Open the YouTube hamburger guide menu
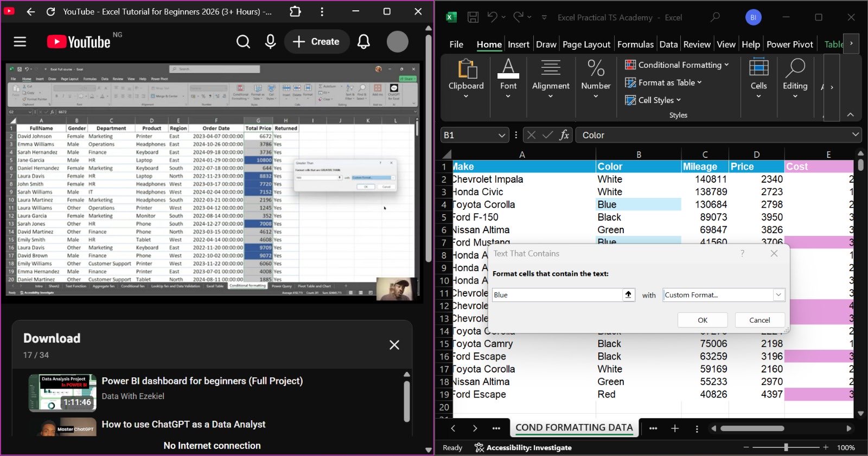The width and height of the screenshot is (868, 456). point(20,42)
